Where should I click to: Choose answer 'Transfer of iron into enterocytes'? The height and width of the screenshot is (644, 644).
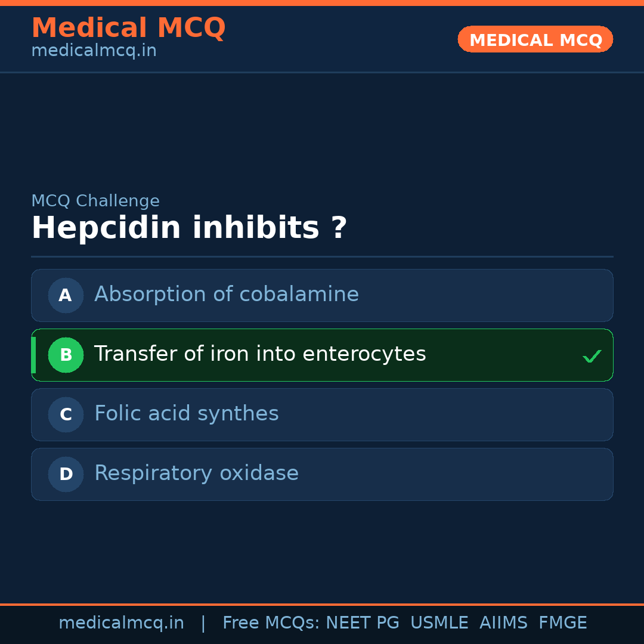[260, 354]
